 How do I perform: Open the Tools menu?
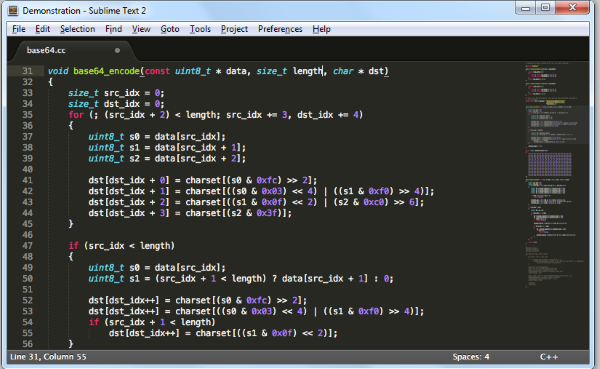pyautogui.click(x=200, y=29)
